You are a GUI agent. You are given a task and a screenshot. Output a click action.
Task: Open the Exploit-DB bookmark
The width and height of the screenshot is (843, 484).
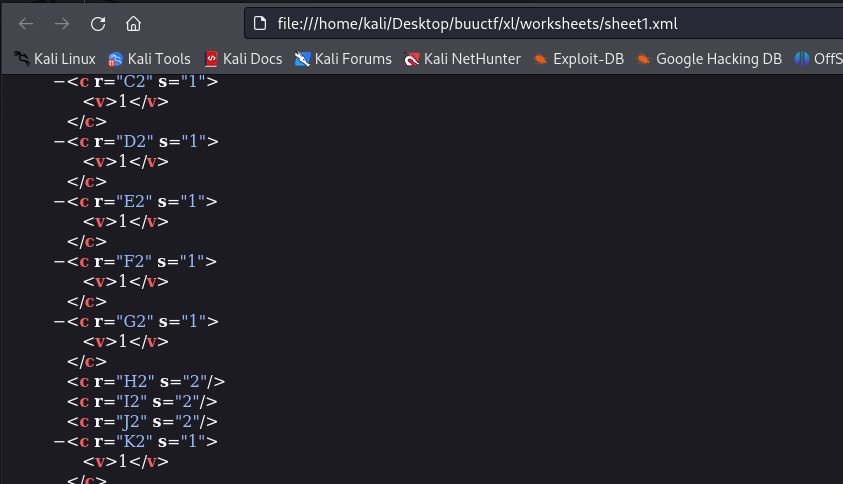coord(578,59)
